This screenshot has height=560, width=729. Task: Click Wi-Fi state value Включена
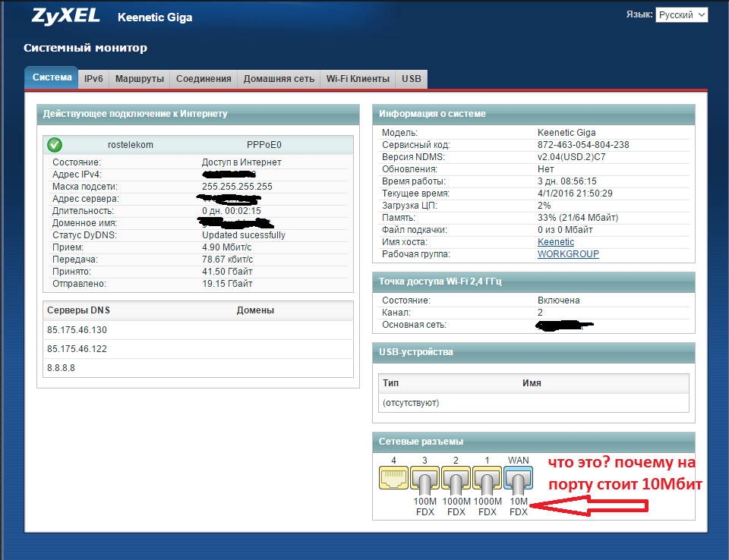[x=558, y=300]
